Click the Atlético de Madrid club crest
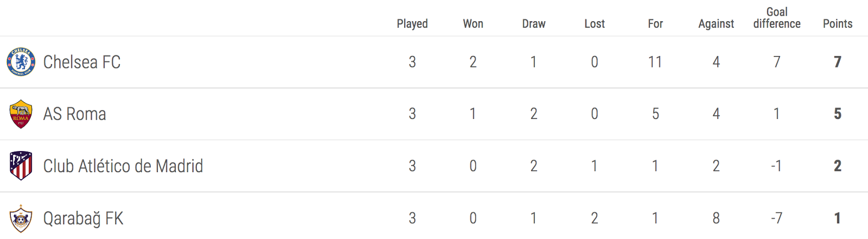Image resolution: width=868 pixels, height=239 pixels. pos(21,166)
